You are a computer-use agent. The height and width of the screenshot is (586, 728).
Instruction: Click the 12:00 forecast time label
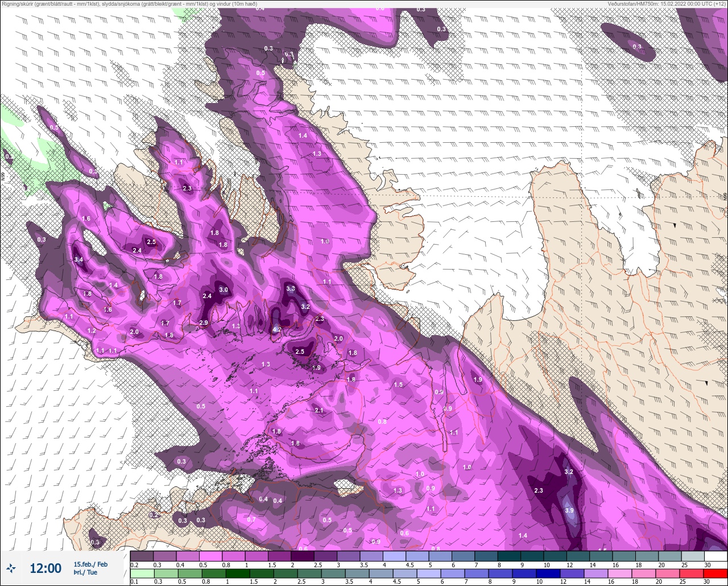(45, 568)
